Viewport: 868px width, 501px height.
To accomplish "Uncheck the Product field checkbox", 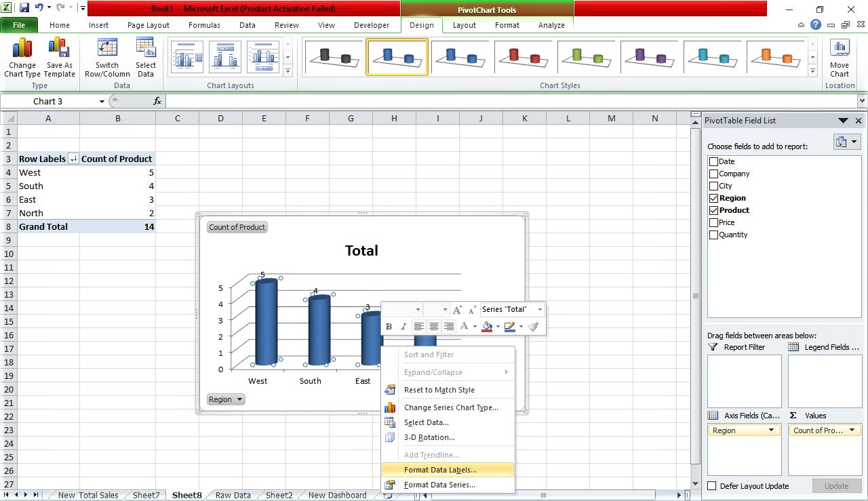I will (x=713, y=210).
